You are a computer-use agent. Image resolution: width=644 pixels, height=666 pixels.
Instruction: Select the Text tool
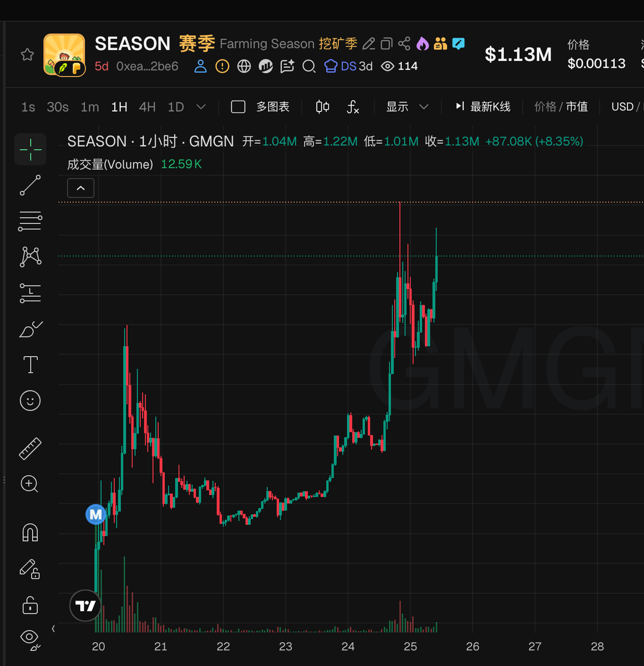[31, 365]
